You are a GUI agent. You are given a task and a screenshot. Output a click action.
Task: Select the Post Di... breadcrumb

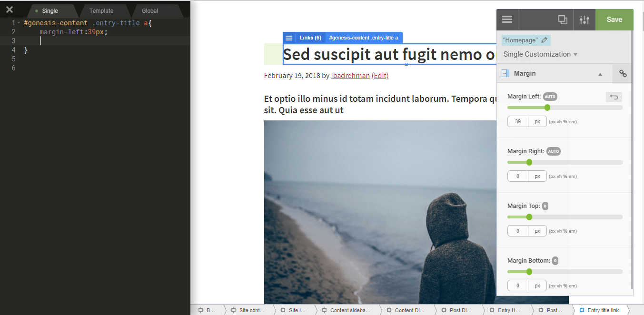tap(456, 310)
